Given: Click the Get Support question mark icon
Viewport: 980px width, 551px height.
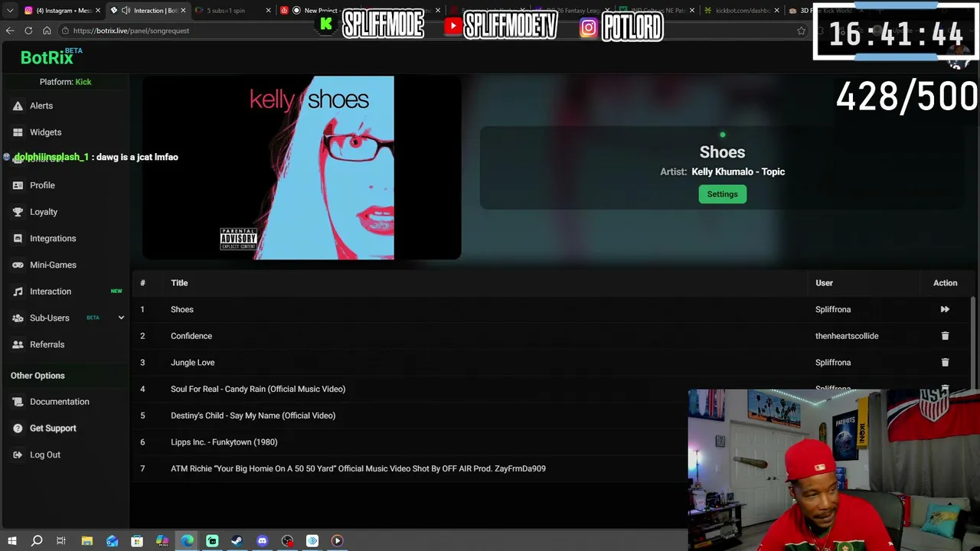Looking at the screenshot, I should click(18, 429).
